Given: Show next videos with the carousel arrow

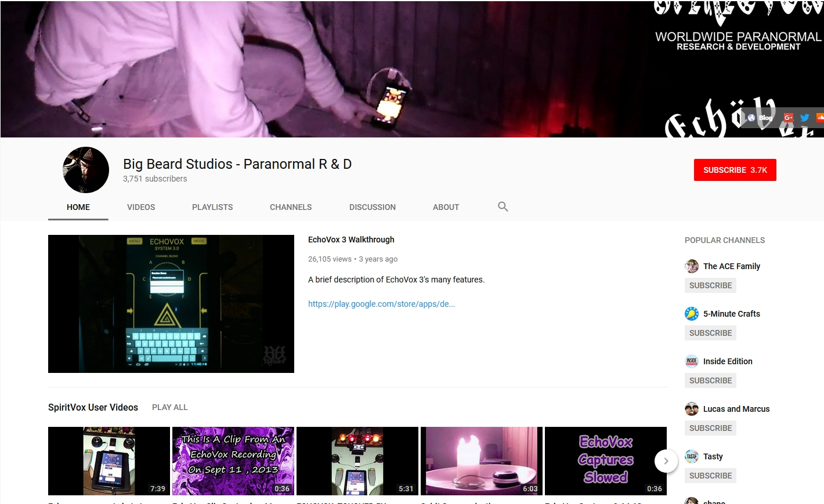Looking at the screenshot, I should point(666,461).
